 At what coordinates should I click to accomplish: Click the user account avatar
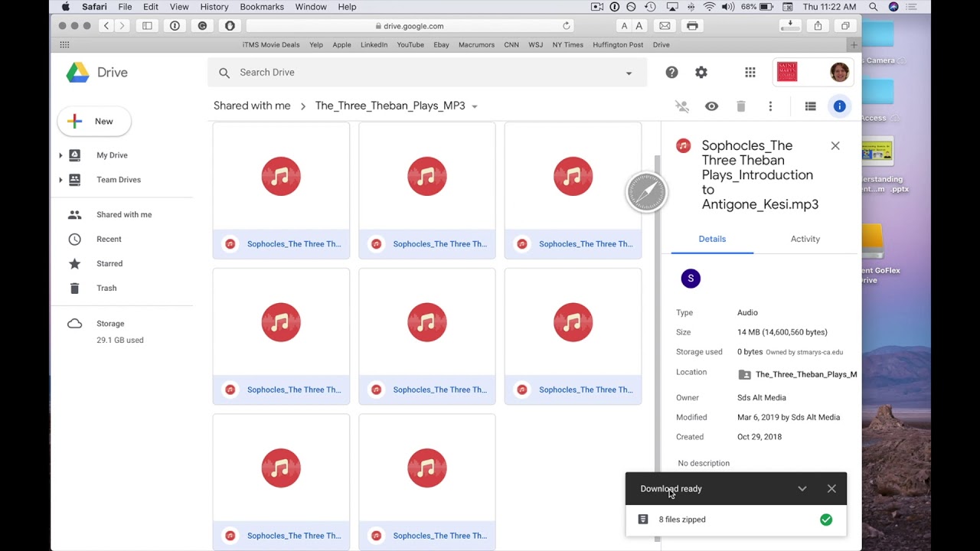(x=840, y=72)
